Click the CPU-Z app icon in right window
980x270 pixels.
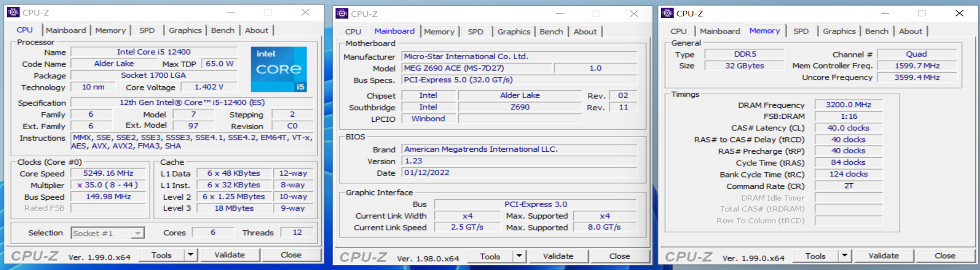[667, 13]
